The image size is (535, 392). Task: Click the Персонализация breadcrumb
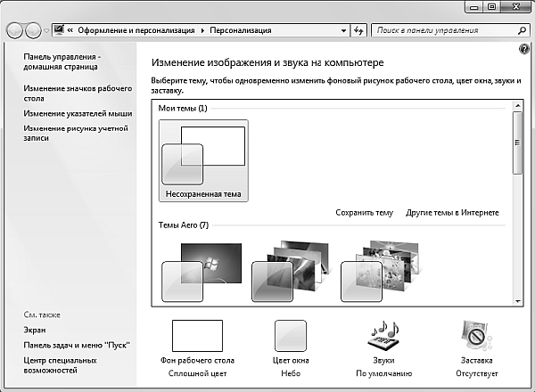coord(241,30)
